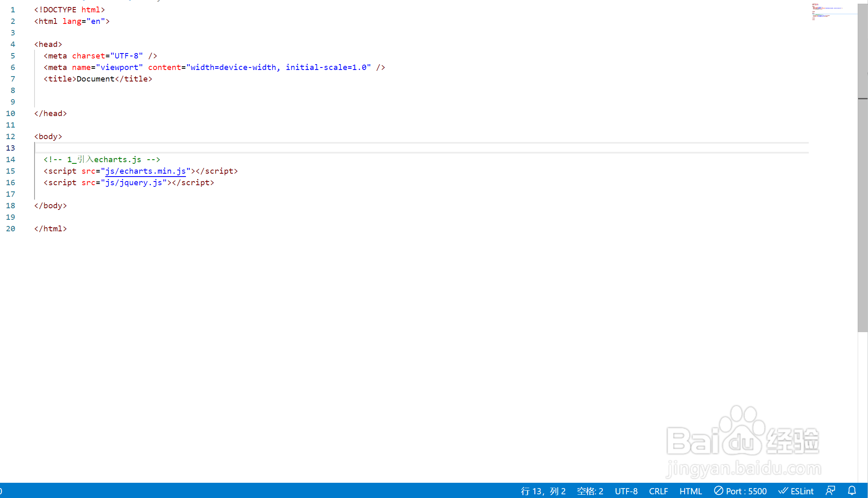This screenshot has height=498, width=868.
Task: Click line number 15 in the gutter
Action: click(11, 171)
